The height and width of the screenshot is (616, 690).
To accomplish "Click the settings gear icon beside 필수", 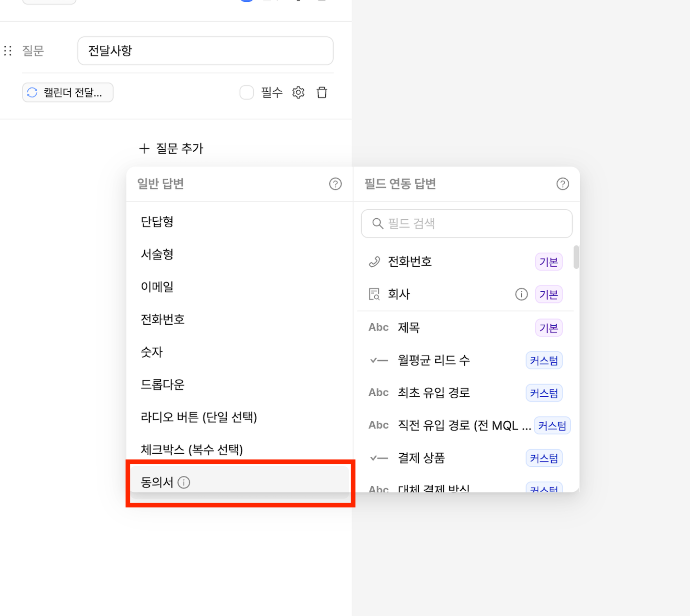I will click(x=298, y=92).
